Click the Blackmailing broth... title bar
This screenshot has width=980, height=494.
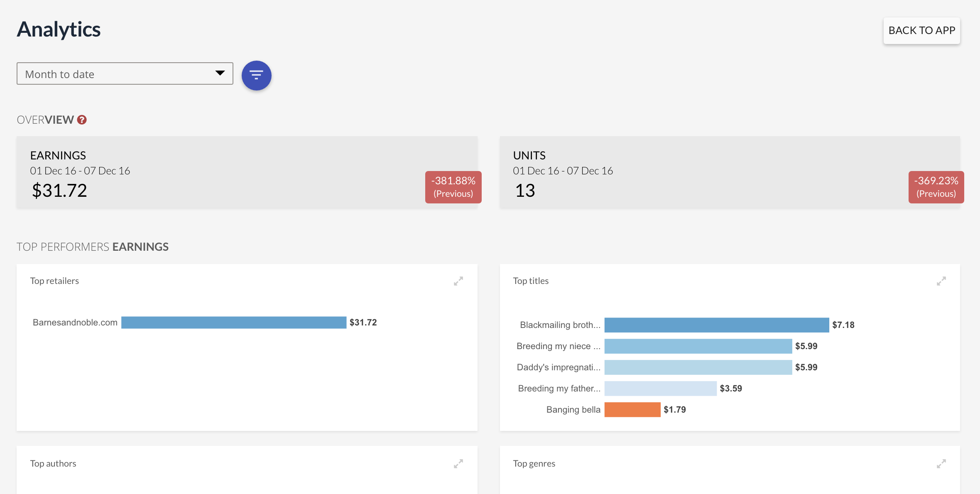tap(717, 325)
